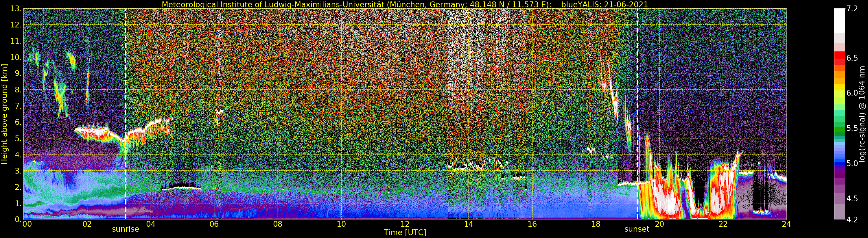868x238 pixels.
Task: Select the 12 tick on time axis
Action: coord(405,224)
